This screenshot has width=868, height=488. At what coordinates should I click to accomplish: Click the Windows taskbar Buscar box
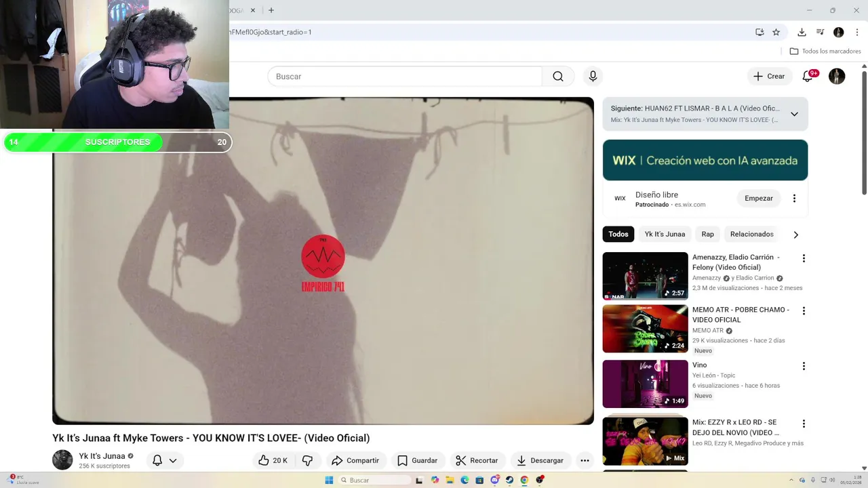tap(374, 480)
